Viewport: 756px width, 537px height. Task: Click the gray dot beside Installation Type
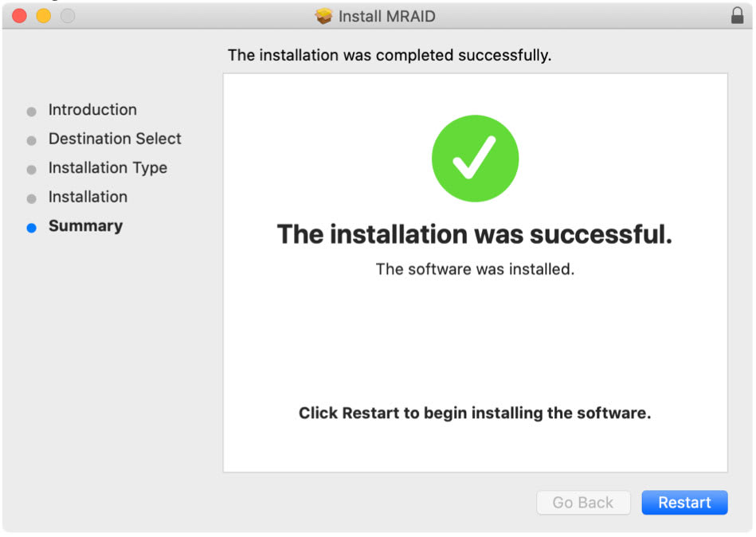coord(30,169)
